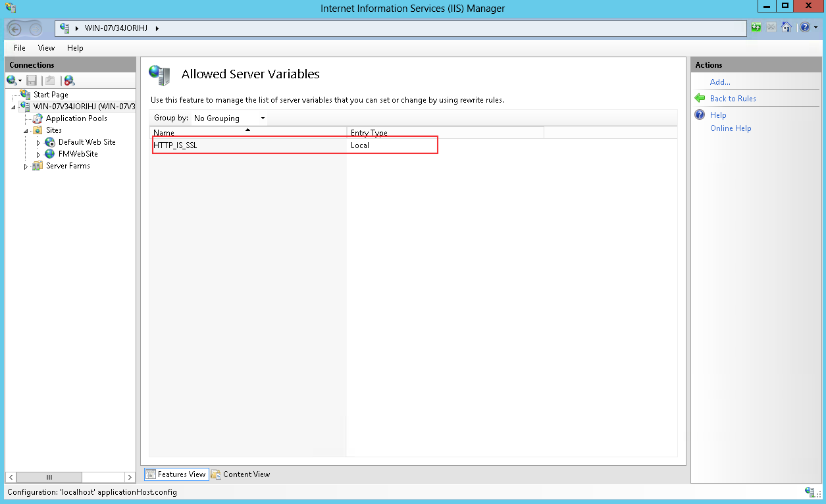The image size is (826, 504).
Task: Click the Back navigation arrow button
Action: pos(15,28)
